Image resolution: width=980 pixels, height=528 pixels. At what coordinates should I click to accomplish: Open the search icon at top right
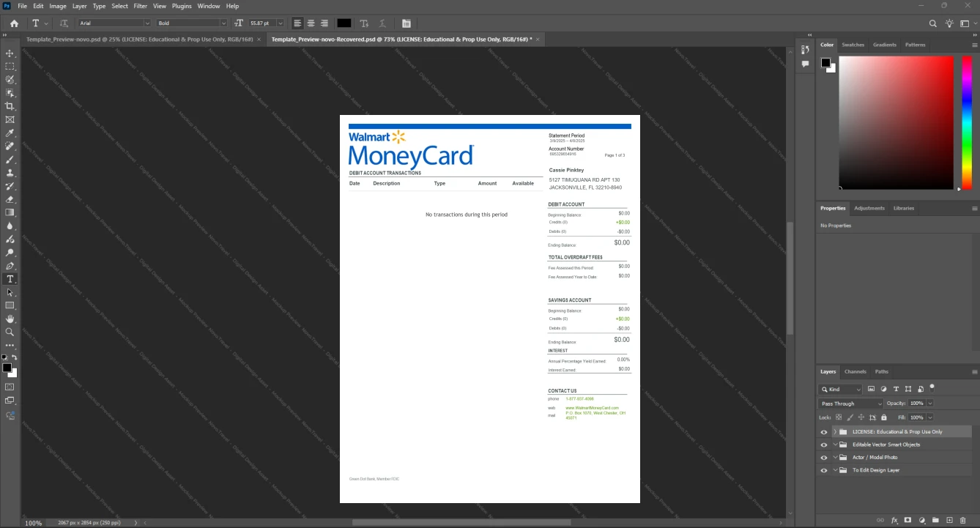click(x=933, y=23)
